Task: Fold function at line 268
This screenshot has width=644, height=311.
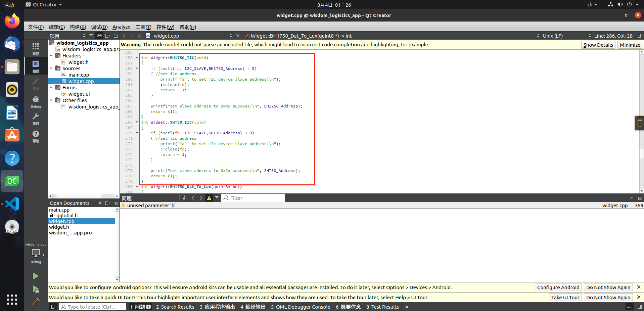Action: click(x=137, y=122)
